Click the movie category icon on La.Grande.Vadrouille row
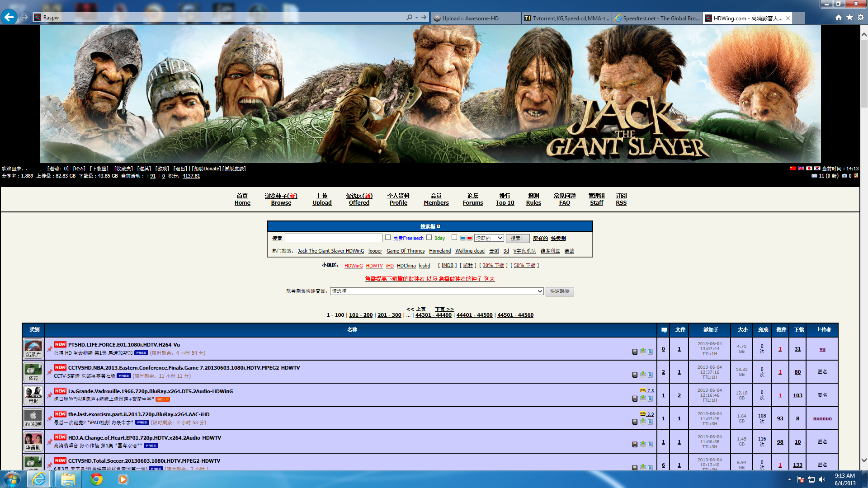Image resolution: width=868 pixels, height=488 pixels. click(33, 395)
